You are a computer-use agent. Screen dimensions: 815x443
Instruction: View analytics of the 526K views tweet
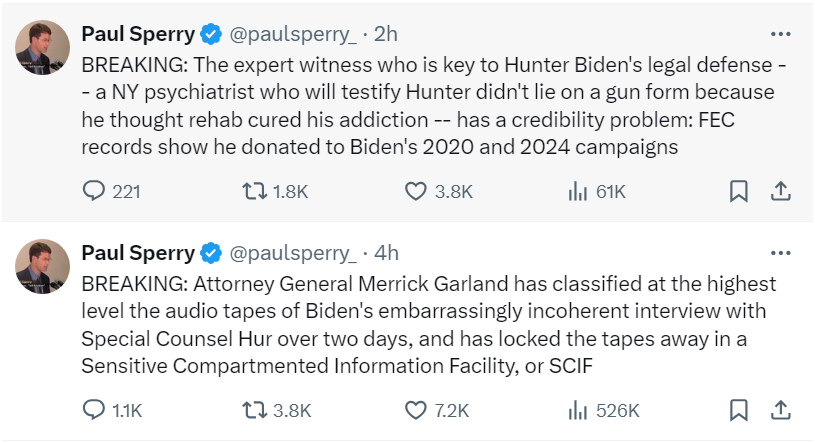[x=579, y=410]
